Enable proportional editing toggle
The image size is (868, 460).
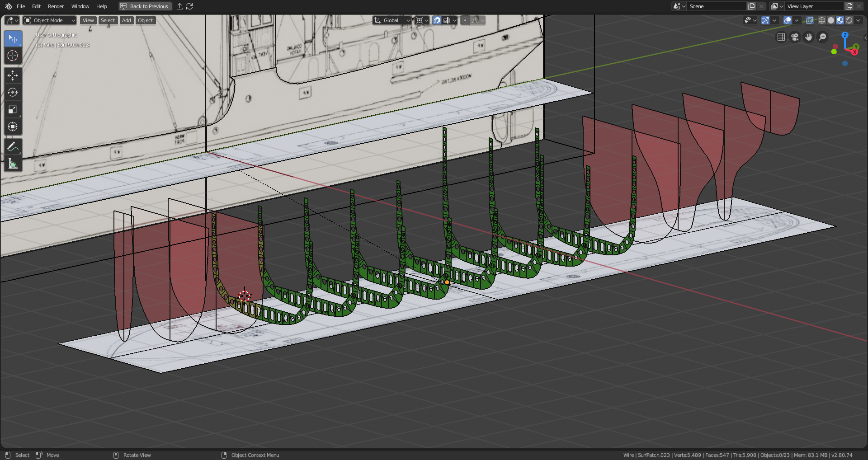[x=465, y=20]
